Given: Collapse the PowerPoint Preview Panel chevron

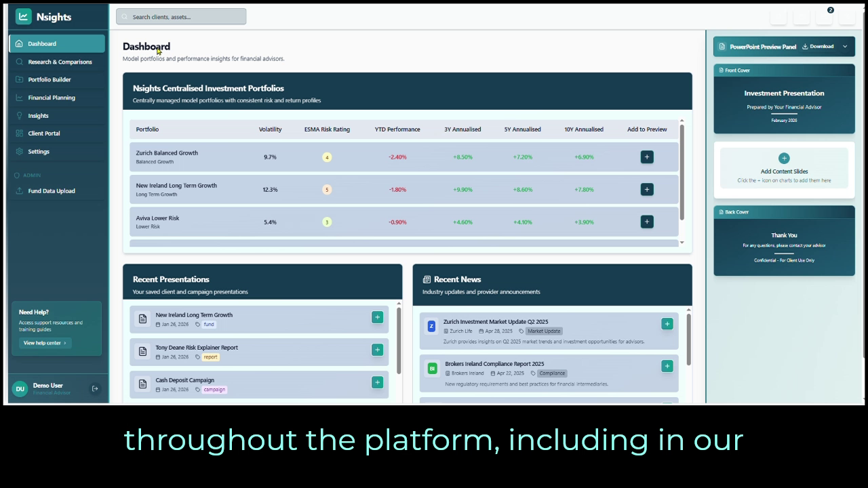Looking at the screenshot, I should tap(845, 47).
